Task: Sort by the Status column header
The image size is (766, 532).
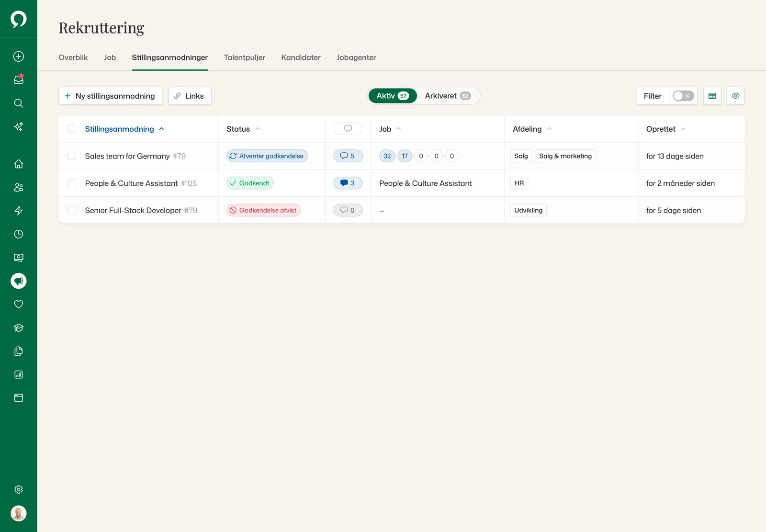Action: 243,129
